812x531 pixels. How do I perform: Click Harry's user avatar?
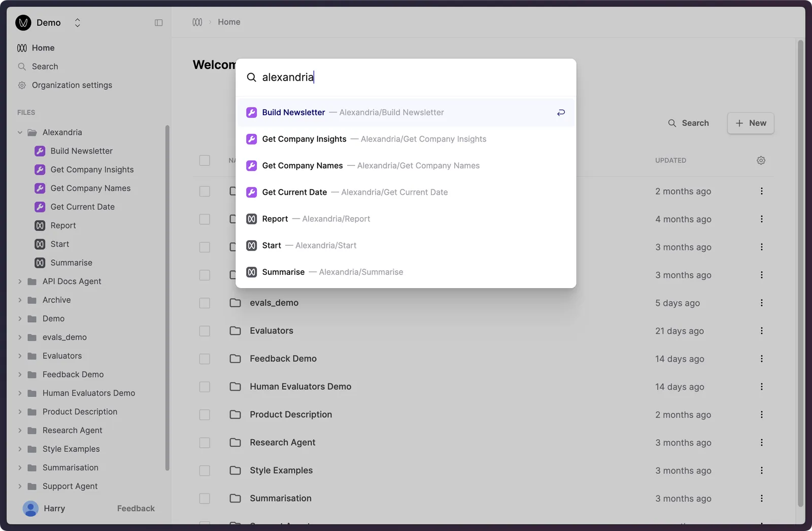coord(30,509)
